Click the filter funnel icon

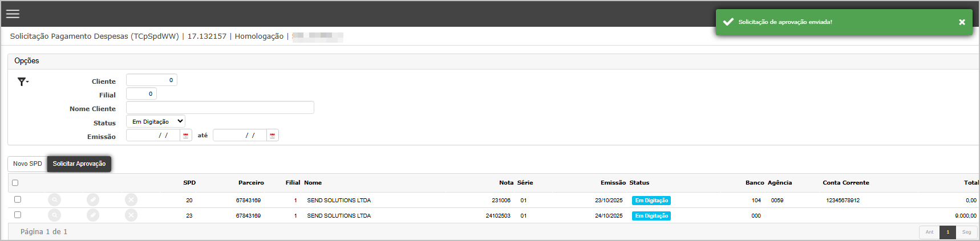coord(22,82)
